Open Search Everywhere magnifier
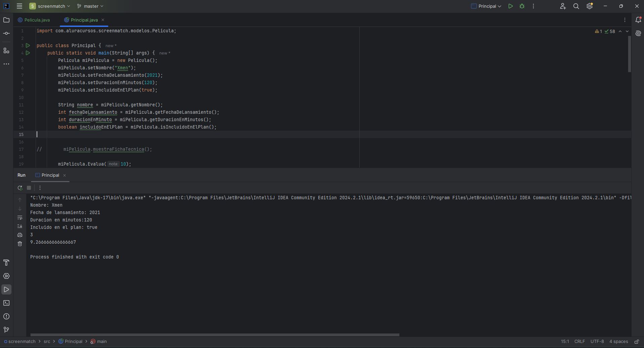644x348 pixels. click(576, 6)
